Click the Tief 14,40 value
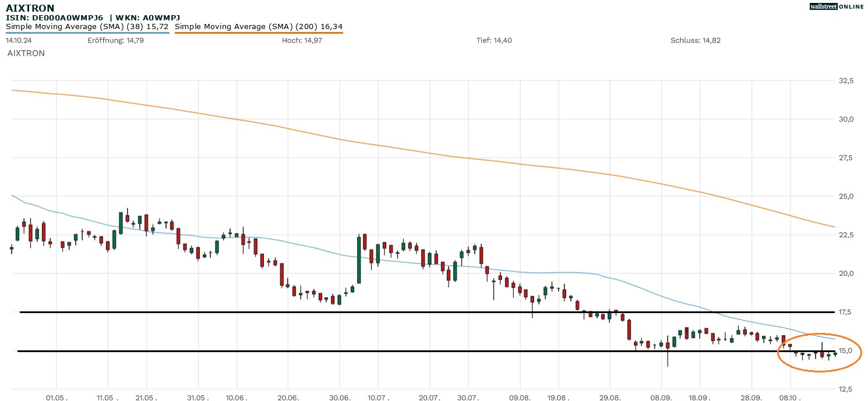868x401 pixels. 494,40
